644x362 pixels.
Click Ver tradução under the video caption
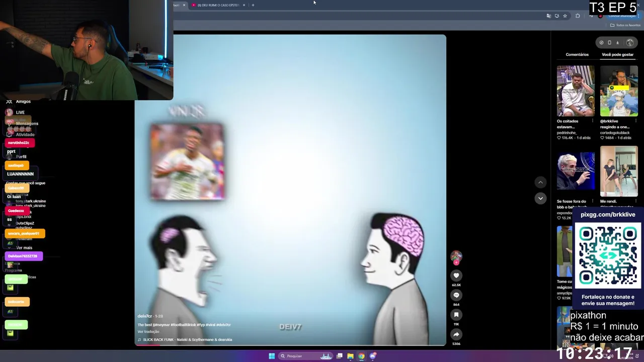click(x=148, y=332)
